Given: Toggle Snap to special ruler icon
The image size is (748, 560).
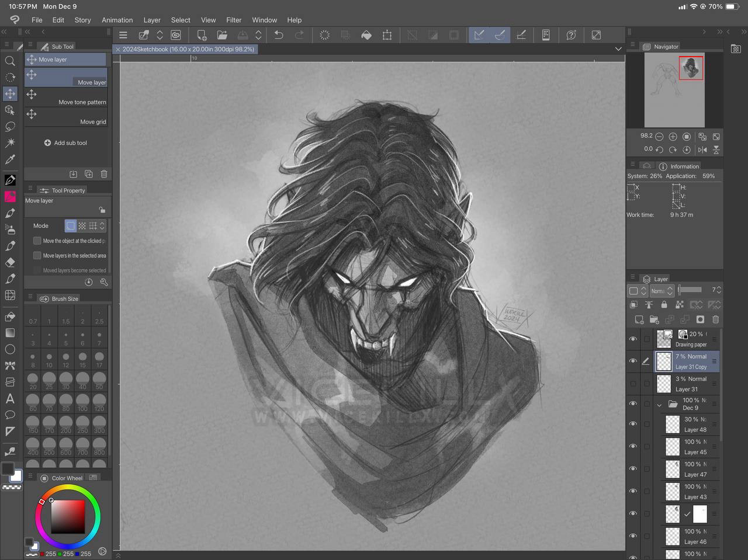Looking at the screenshot, I should 500,35.
